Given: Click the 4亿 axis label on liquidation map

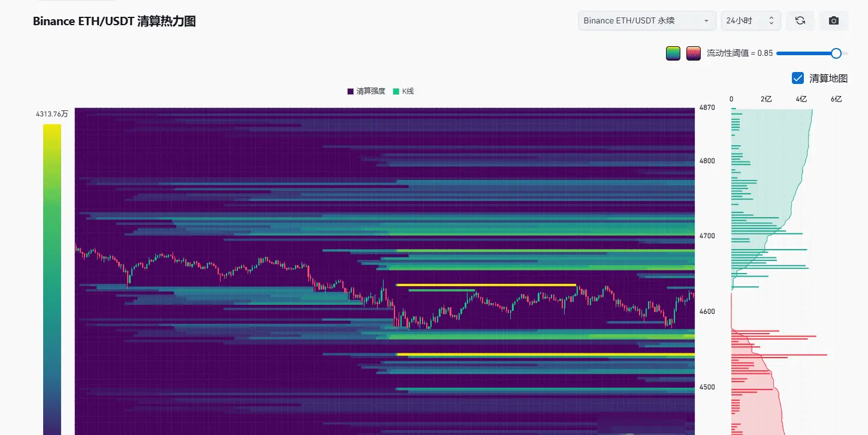Looking at the screenshot, I should coord(801,99).
